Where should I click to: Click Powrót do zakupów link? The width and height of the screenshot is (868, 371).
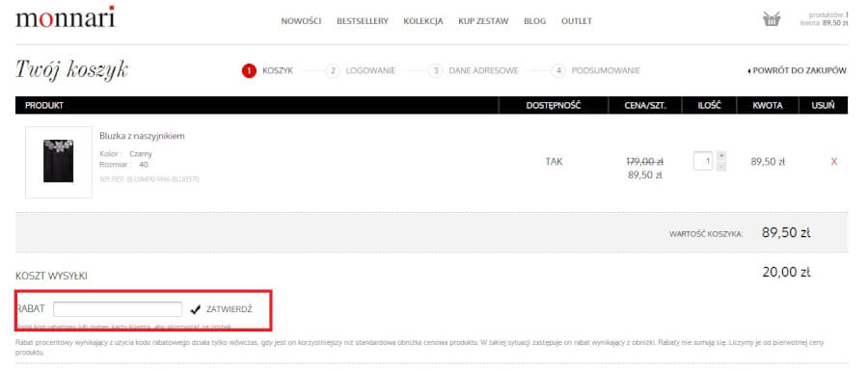797,70
